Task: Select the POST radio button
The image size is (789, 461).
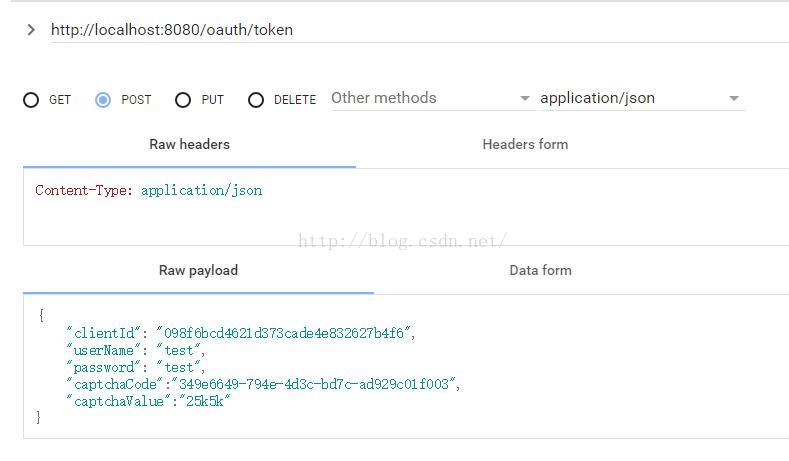Action: tap(103, 100)
